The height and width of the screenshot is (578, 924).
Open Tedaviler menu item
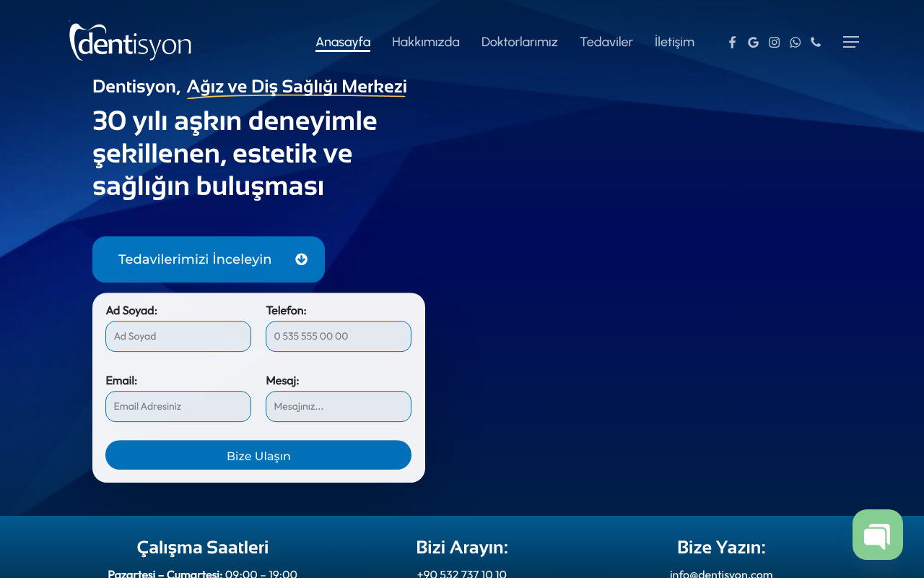(x=606, y=42)
